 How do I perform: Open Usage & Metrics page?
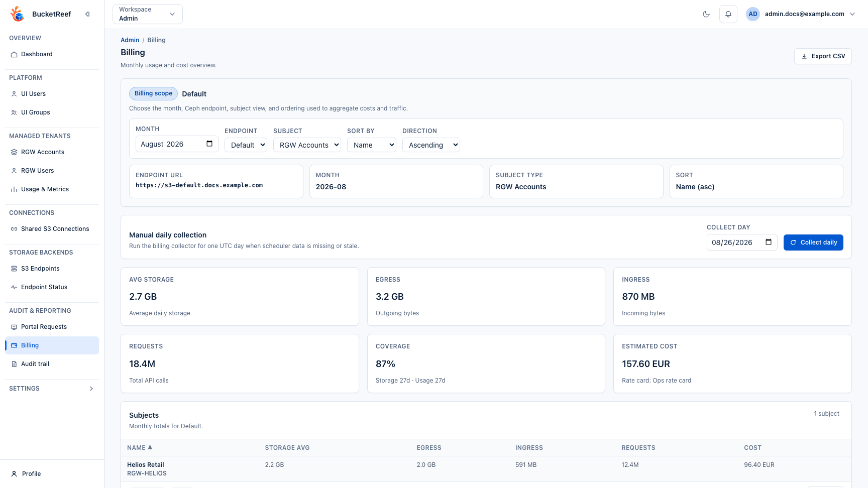[x=52, y=189]
